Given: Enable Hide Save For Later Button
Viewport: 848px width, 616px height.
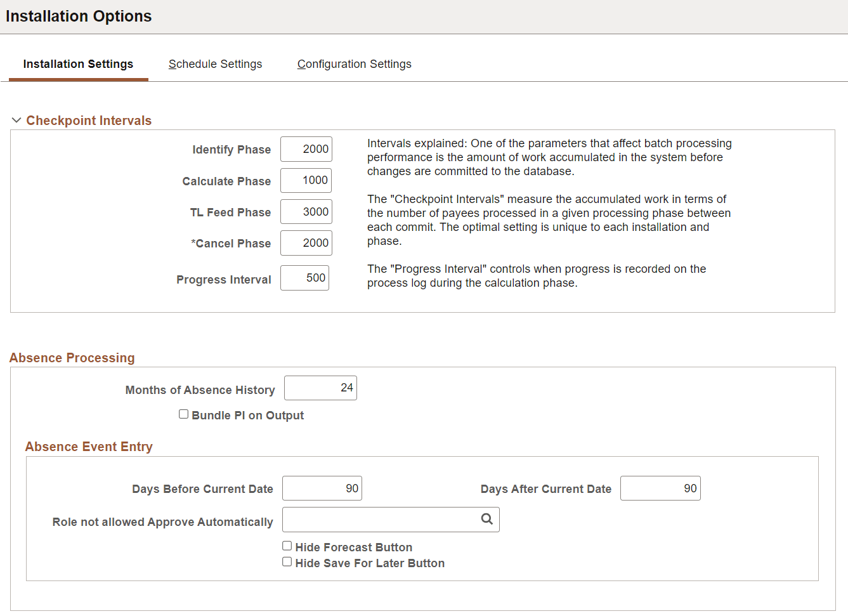Looking at the screenshot, I should tap(287, 561).
